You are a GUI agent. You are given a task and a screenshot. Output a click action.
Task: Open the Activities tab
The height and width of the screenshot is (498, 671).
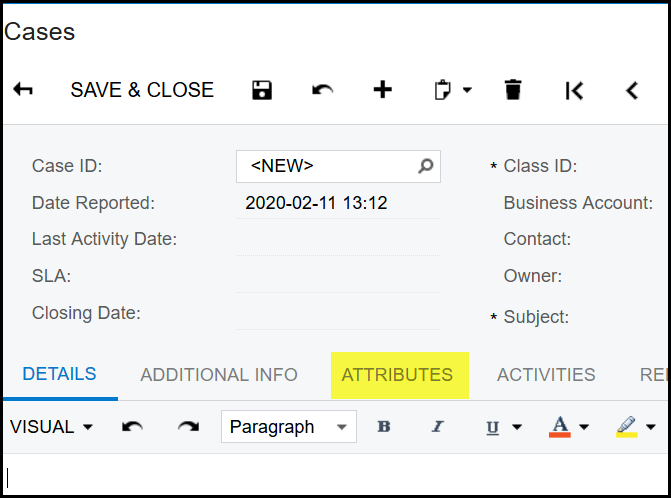pyautogui.click(x=546, y=375)
